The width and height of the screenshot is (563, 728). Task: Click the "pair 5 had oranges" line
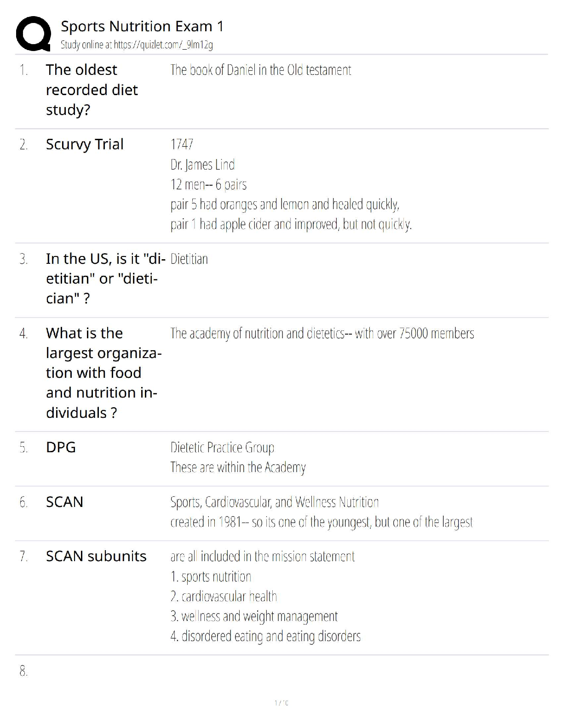click(284, 204)
